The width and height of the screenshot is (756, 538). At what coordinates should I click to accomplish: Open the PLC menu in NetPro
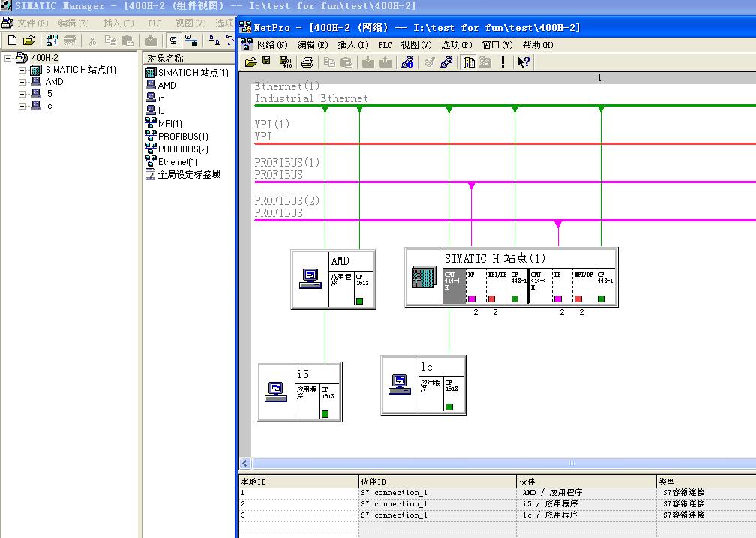coord(385,45)
